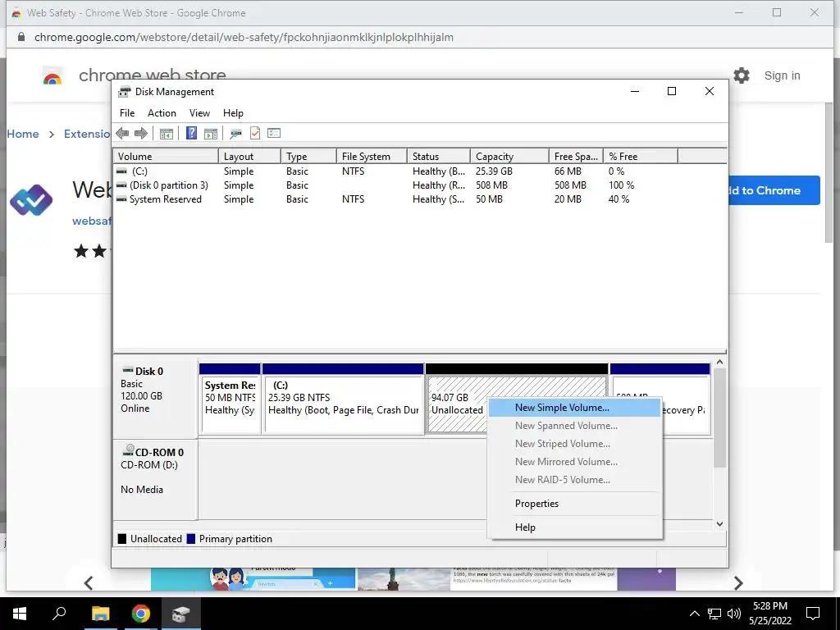This screenshot has height=630, width=840.
Task: Click the grayed New Spanned Volume entry
Action: [x=575, y=426]
